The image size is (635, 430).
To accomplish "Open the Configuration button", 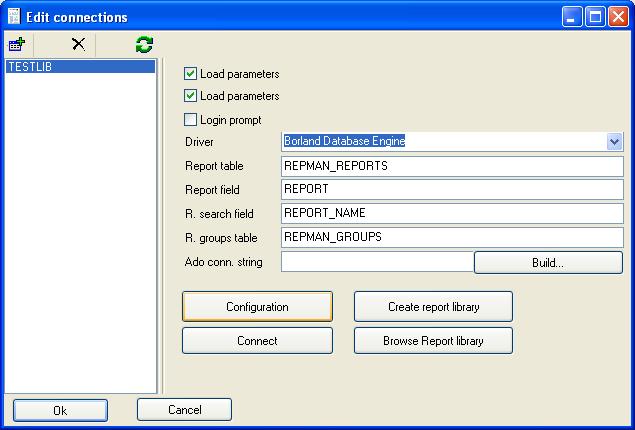I will 257,307.
